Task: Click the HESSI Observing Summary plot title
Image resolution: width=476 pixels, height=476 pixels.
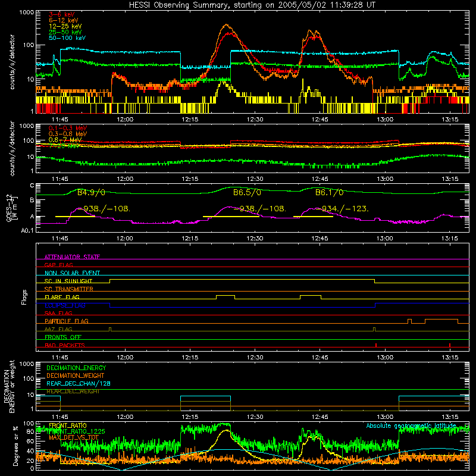Action: click(252, 5)
